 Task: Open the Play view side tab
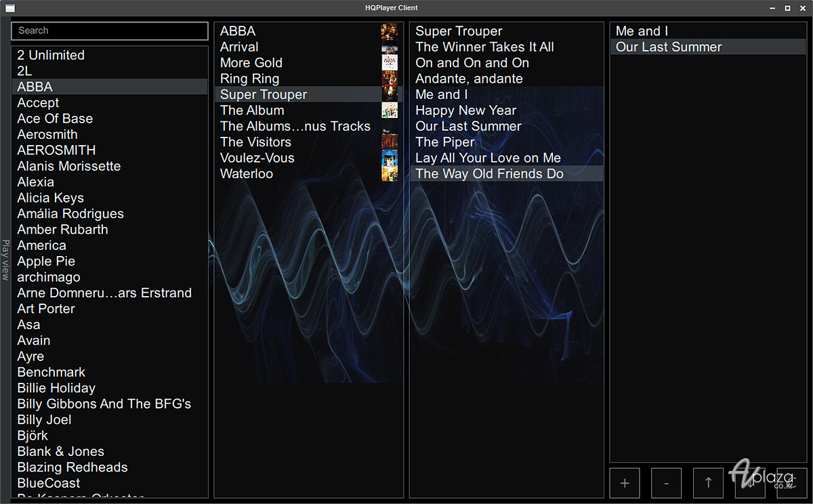[5, 260]
